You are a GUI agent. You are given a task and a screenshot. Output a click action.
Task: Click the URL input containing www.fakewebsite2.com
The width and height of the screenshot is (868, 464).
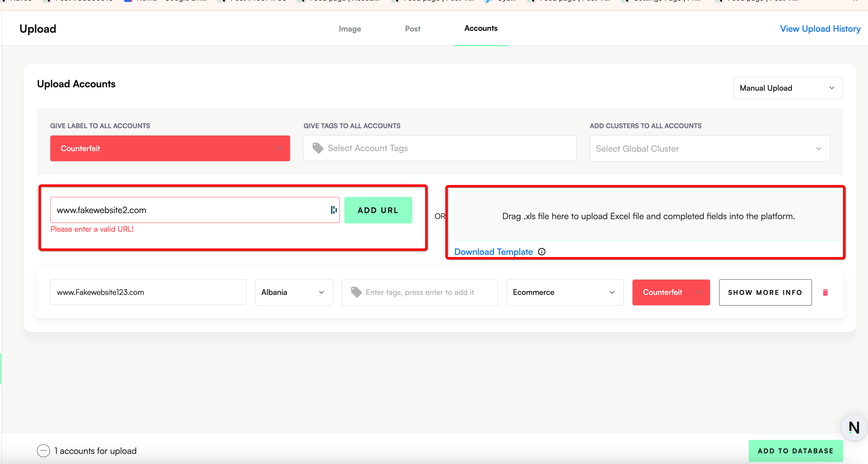[x=189, y=210]
